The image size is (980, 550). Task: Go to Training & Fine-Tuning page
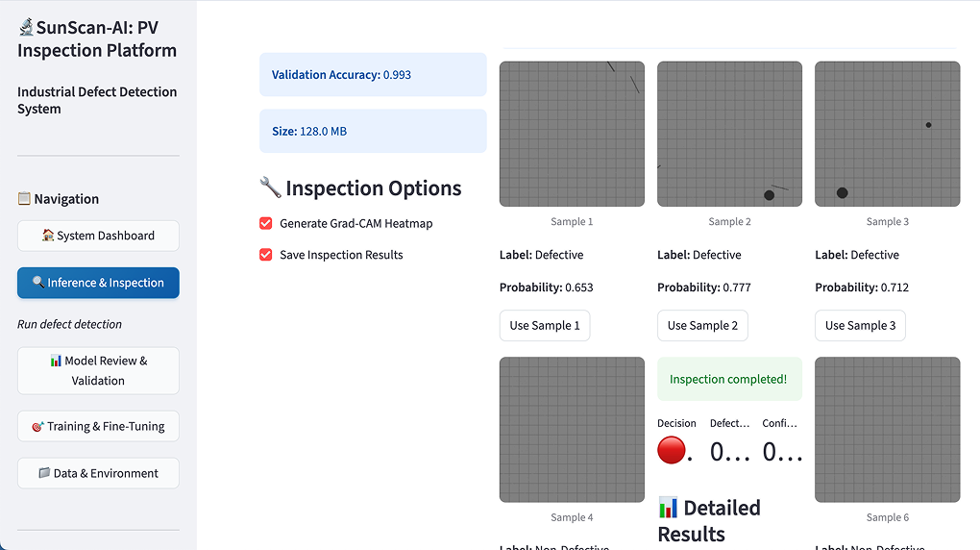[98, 426]
